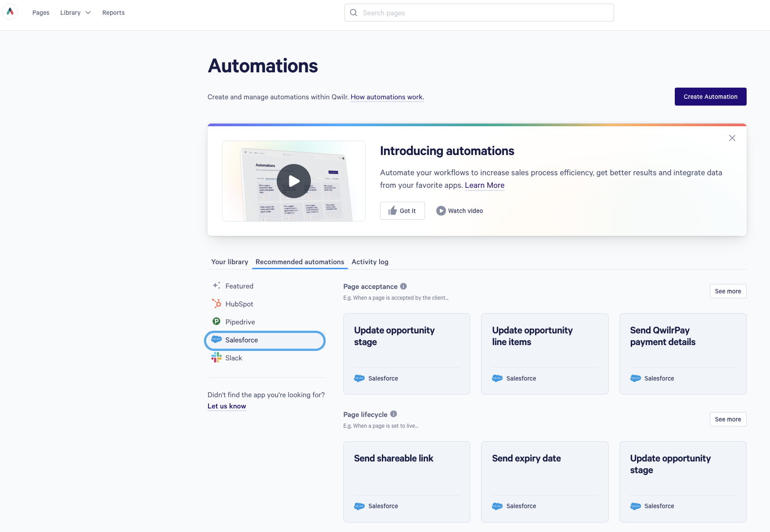Viewport: 770px width, 532px height.
Task: Click the Qwilr logo icon
Action: click(x=10, y=12)
